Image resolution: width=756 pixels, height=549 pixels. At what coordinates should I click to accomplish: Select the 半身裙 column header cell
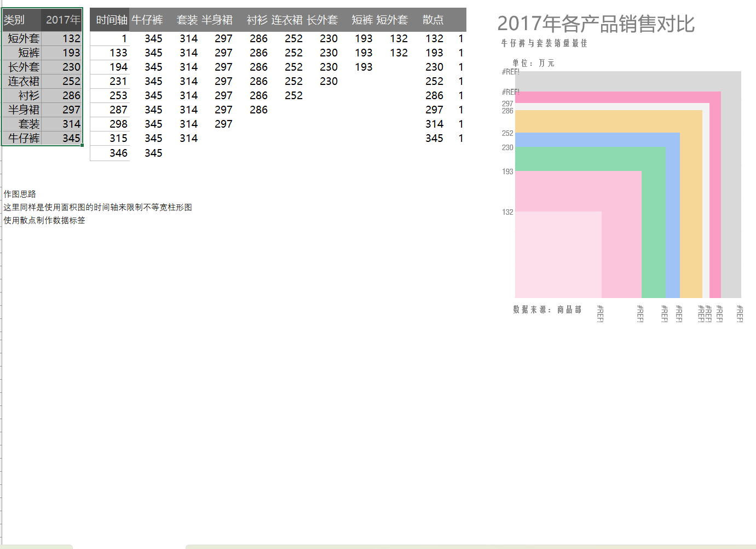tap(217, 20)
